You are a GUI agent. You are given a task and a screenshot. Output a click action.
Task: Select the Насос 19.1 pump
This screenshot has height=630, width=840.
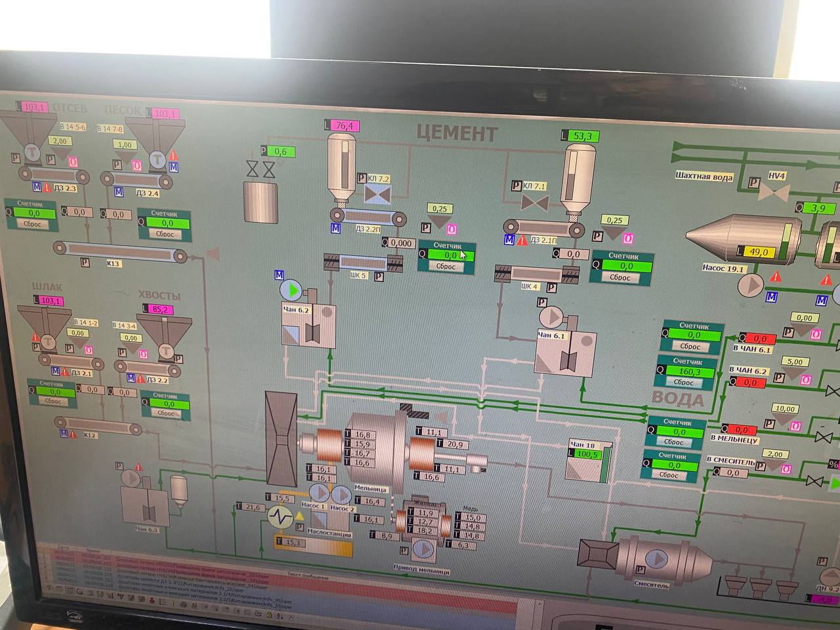[749, 285]
